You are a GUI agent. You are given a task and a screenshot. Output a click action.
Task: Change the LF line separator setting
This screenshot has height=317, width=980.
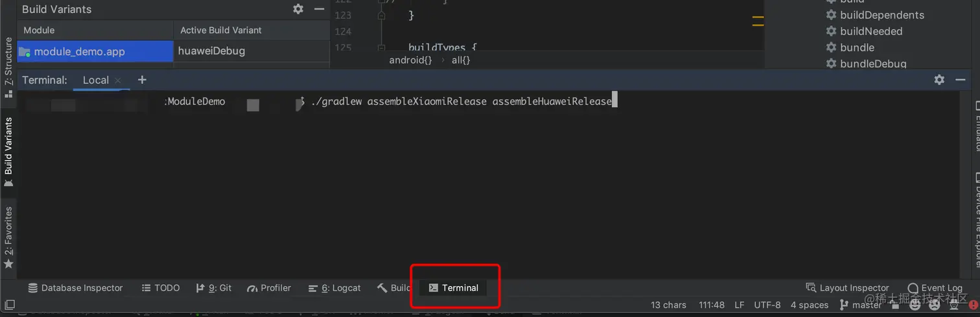740,305
